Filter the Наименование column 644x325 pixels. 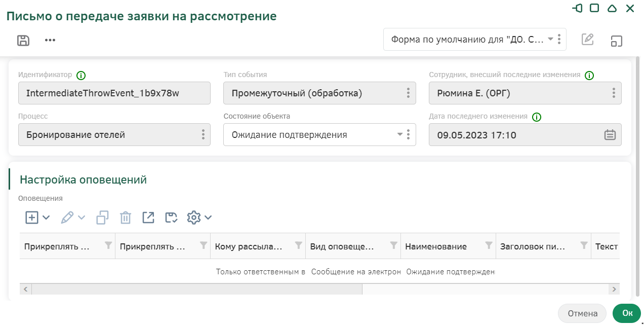point(489,245)
